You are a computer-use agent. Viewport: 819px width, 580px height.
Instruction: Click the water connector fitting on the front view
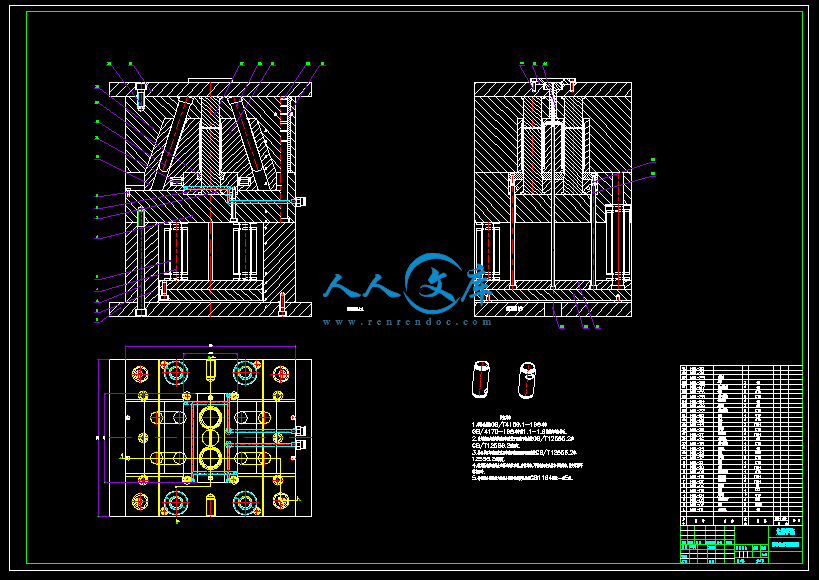(300, 201)
